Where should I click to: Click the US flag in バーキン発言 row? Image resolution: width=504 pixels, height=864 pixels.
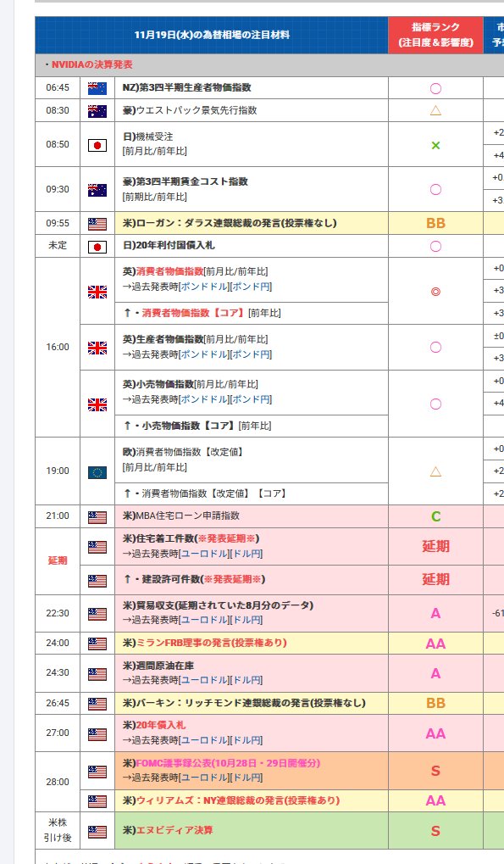pyautogui.click(x=97, y=704)
